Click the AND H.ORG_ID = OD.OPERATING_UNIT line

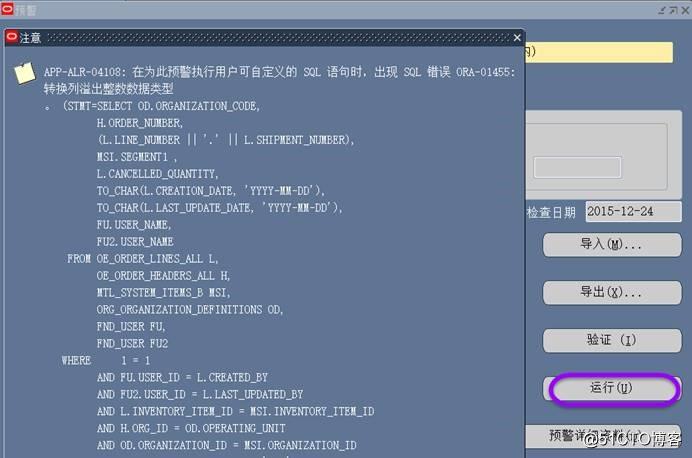[191, 428]
